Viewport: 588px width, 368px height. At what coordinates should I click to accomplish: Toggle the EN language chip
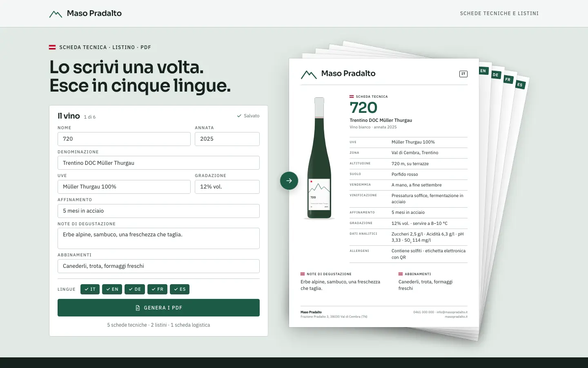(112, 289)
